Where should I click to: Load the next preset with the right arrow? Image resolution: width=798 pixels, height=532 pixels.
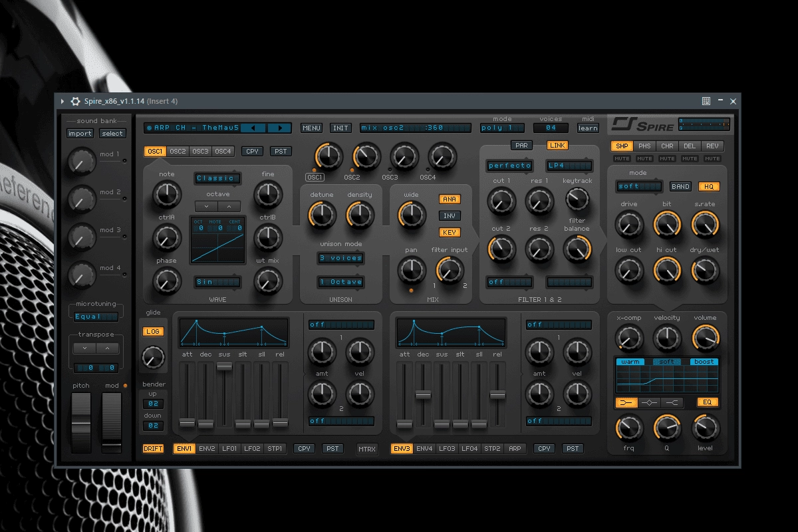279,128
